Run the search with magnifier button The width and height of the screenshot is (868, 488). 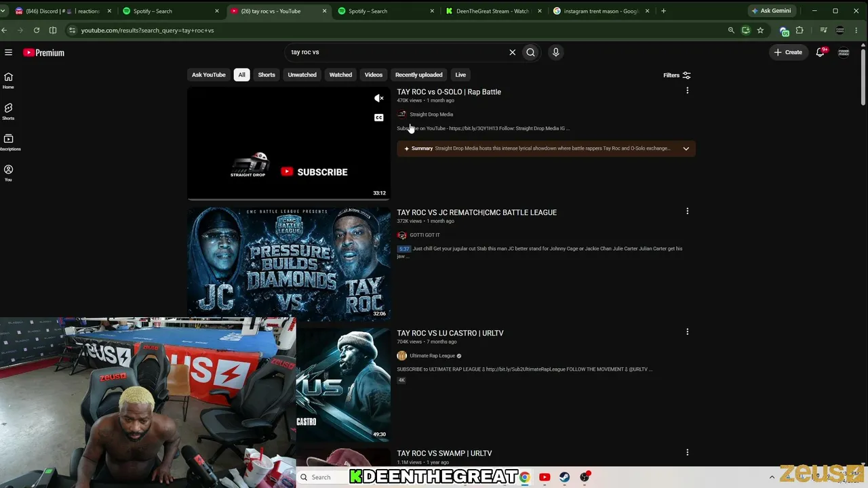(530, 52)
